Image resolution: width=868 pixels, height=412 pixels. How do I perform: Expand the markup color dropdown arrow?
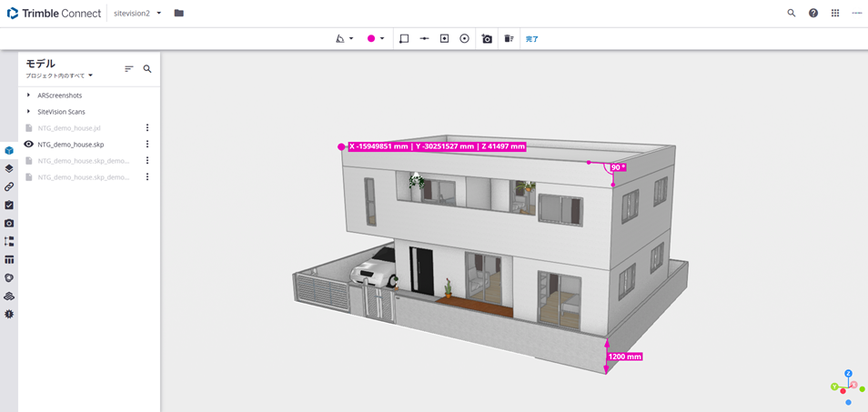coord(382,39)
